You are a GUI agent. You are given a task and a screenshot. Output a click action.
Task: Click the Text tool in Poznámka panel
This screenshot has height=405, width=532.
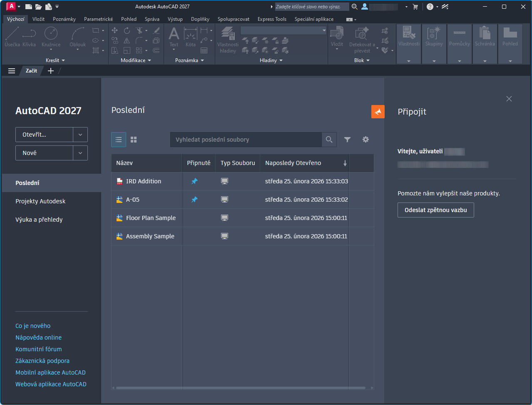[174, 38]
